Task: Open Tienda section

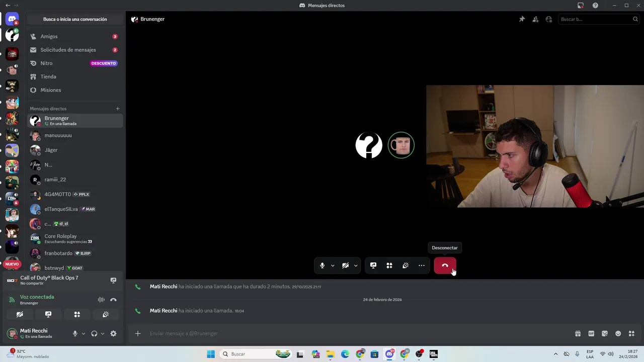Action: [x=74, y=76]
